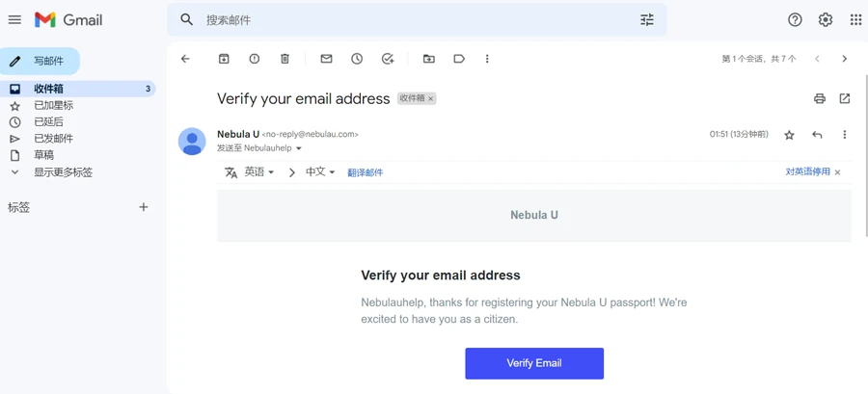Delete this email with the trash icon
The width and height of the screenshot is (868, 394).
[x=285, y=59]
